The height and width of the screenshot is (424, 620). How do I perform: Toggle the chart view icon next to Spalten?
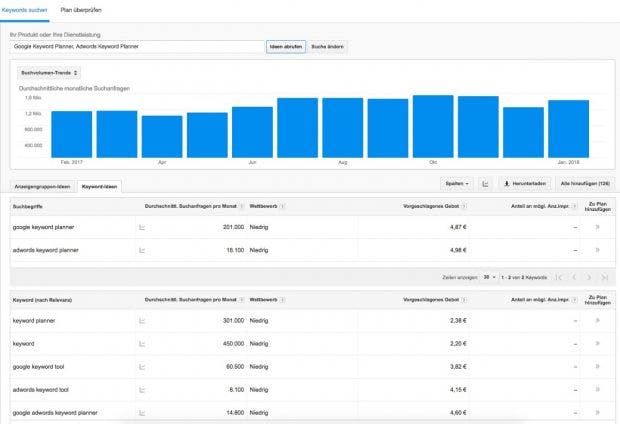[x=485, y=184]
